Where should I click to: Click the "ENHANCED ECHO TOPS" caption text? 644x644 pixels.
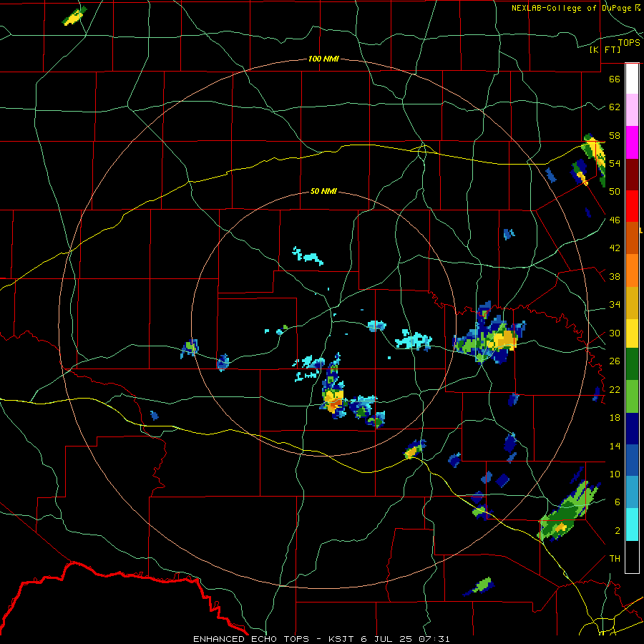(251, 639)
